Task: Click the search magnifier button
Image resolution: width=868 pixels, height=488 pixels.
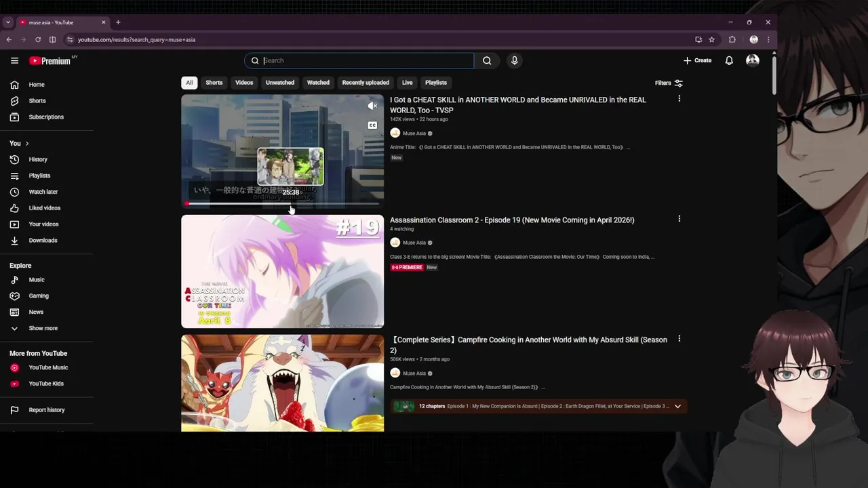Action: point(487,60)
